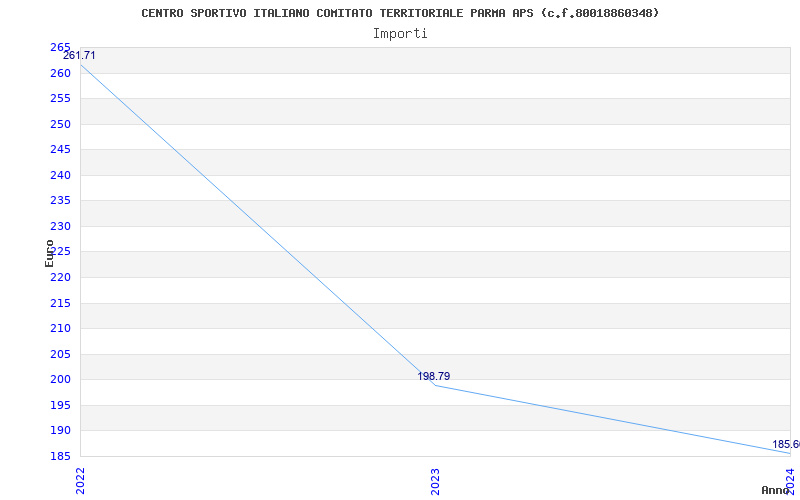This screenshot has width=800, height=500.
Task: Click the 190 y-axis tick label
Action: (60, 431)
